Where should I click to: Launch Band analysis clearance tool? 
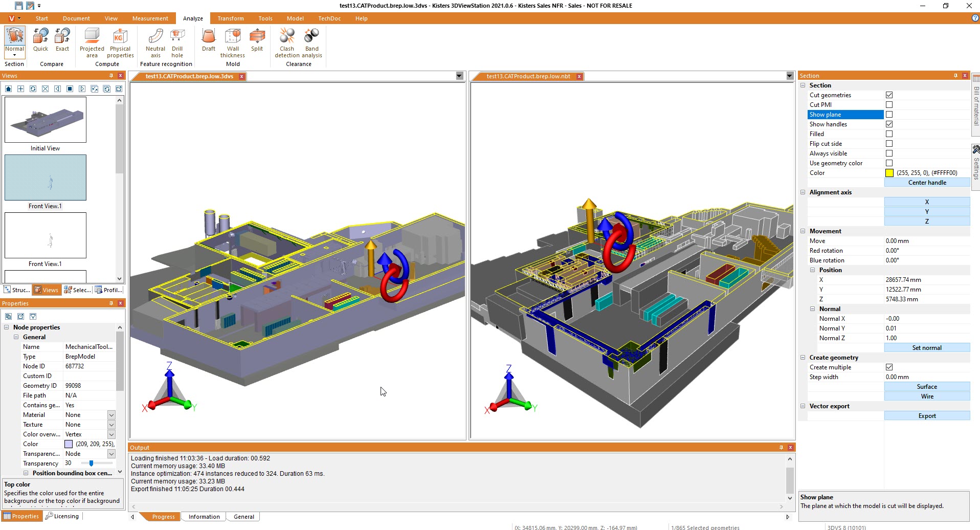coord(311,43)
